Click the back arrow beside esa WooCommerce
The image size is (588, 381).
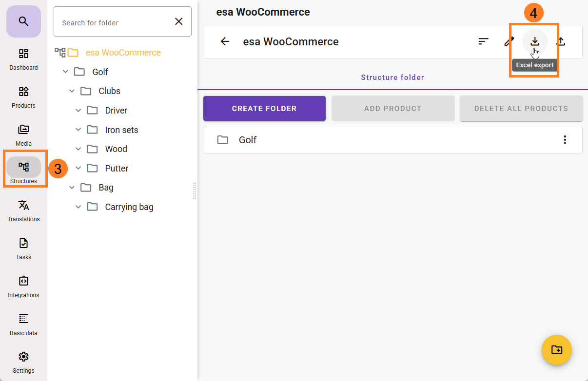[225, 41]
